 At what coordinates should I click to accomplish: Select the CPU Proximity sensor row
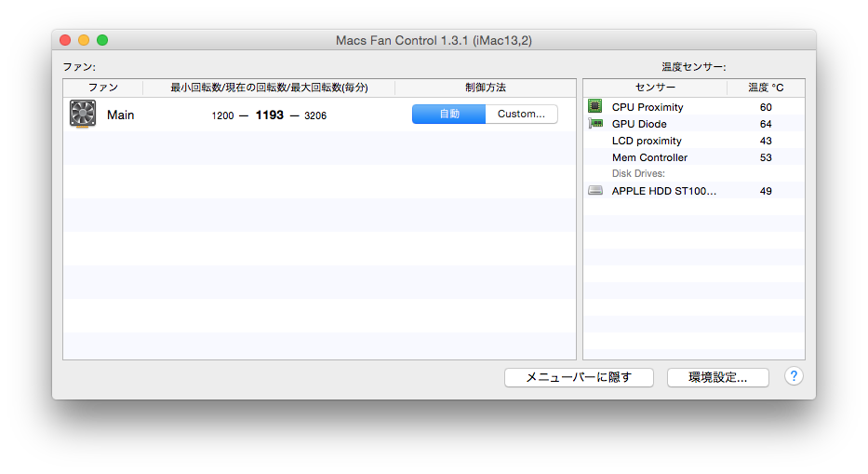(694, 106)
